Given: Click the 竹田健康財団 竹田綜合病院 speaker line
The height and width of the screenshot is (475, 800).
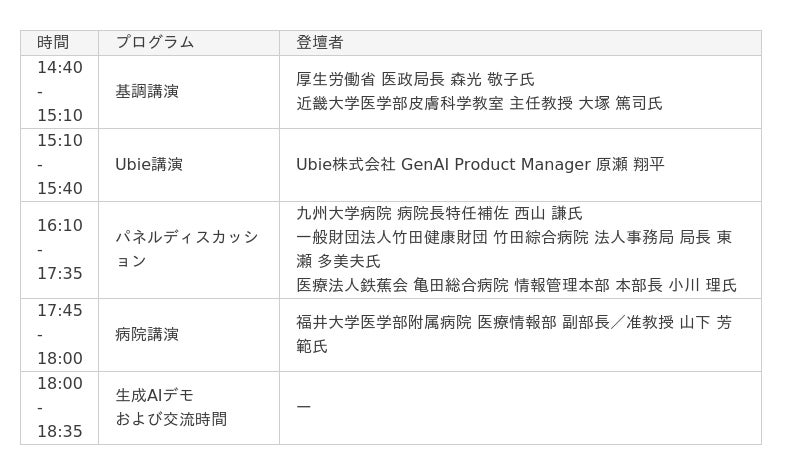Looking at the screenshot, I should coord(514,249).
